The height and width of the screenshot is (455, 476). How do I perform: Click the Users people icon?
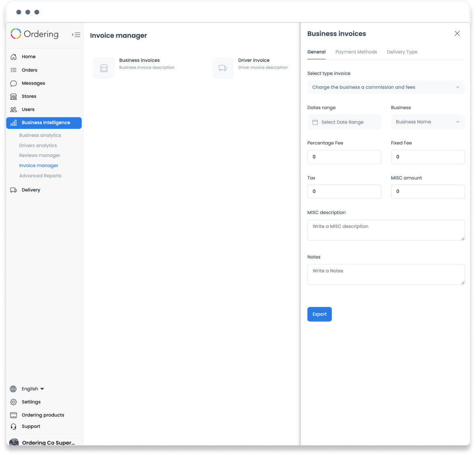[13, 109]
